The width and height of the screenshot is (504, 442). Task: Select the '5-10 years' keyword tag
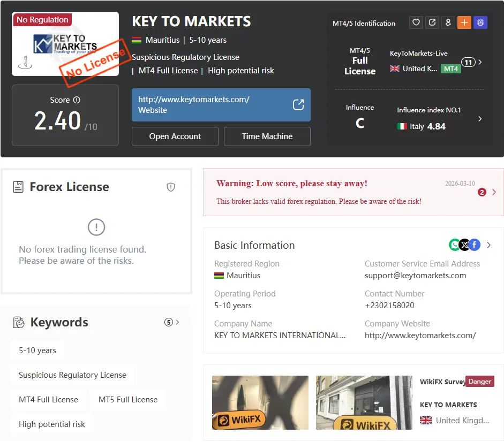pyautogui.click(x=37, y=350)
